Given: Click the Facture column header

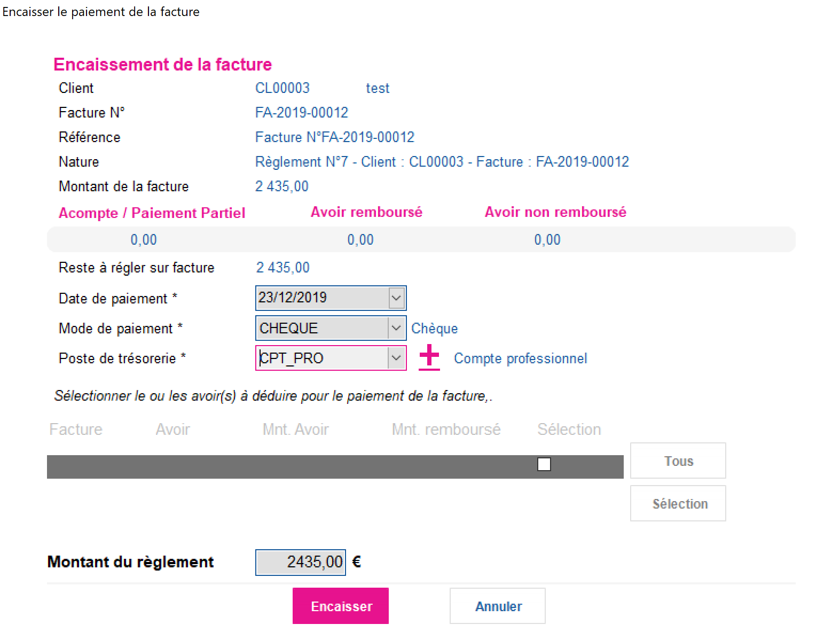Looking at the screenshot, I should [x=76, y=430].
